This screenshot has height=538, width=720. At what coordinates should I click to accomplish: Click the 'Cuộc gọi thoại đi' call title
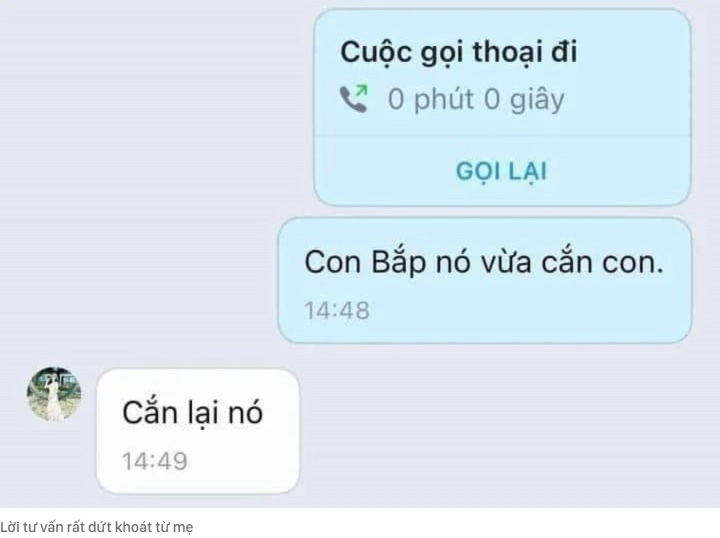pyautogui.click(x=458, y=53)
